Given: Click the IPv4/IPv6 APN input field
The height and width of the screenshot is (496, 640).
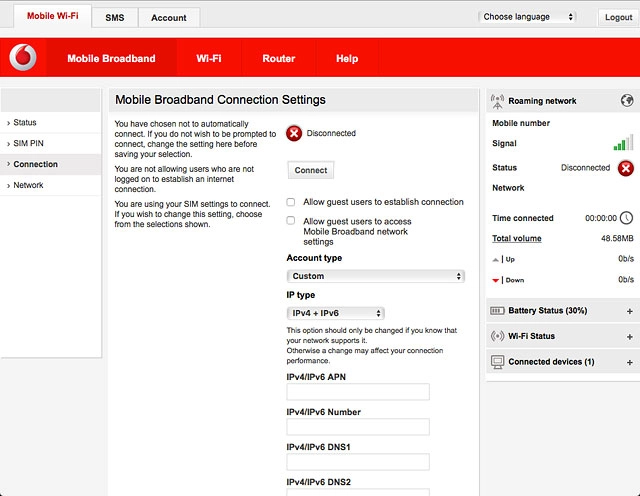Looking at the screenshot, I should coord(358,392).
